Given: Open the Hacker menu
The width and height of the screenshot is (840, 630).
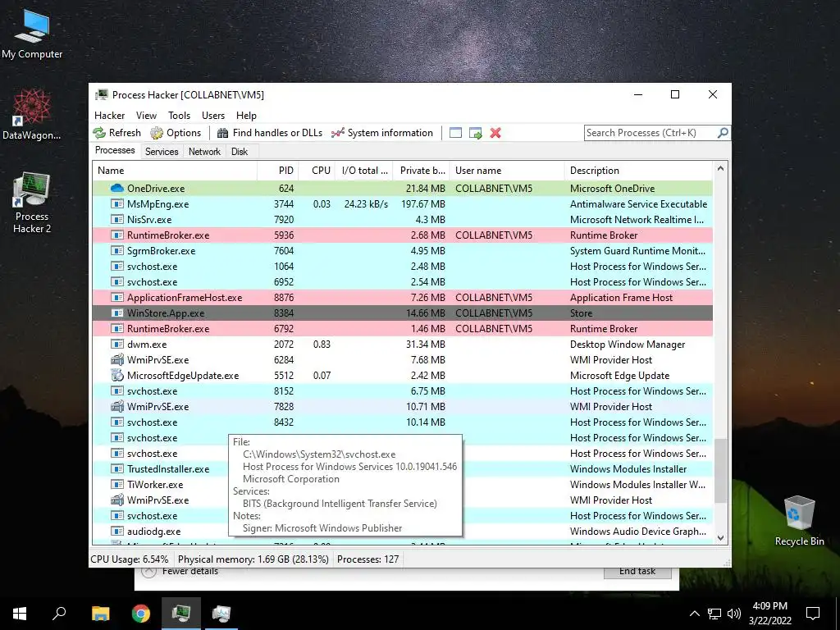Looking at the screenshot, I should [x=109, y=116].
